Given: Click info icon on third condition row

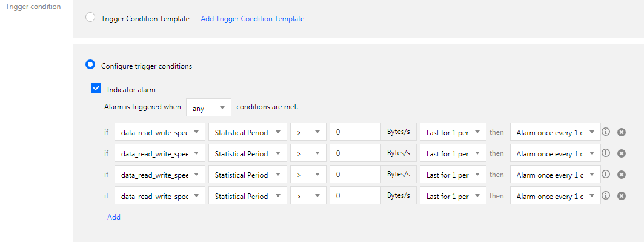Looking at the screenshot, I should click(605, 174).
